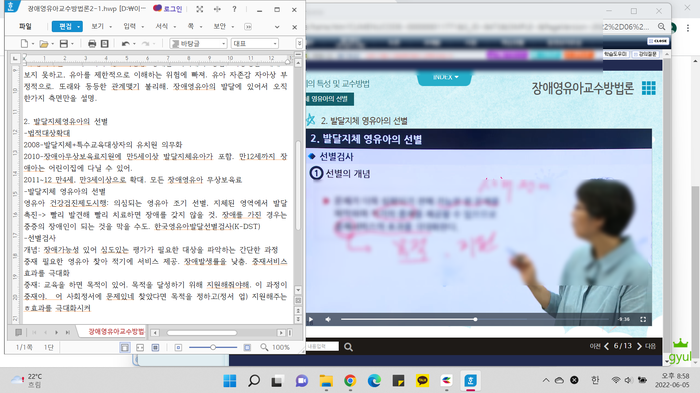Image resolution: width=700 pixels, height=393 pixels.
Task: Show hidden system tray icons
Action: coord(546,380)
